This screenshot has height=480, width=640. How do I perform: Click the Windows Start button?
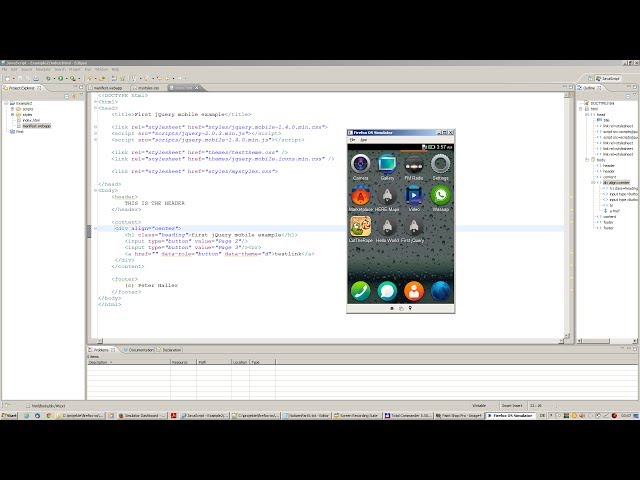(x=9, y=416)
